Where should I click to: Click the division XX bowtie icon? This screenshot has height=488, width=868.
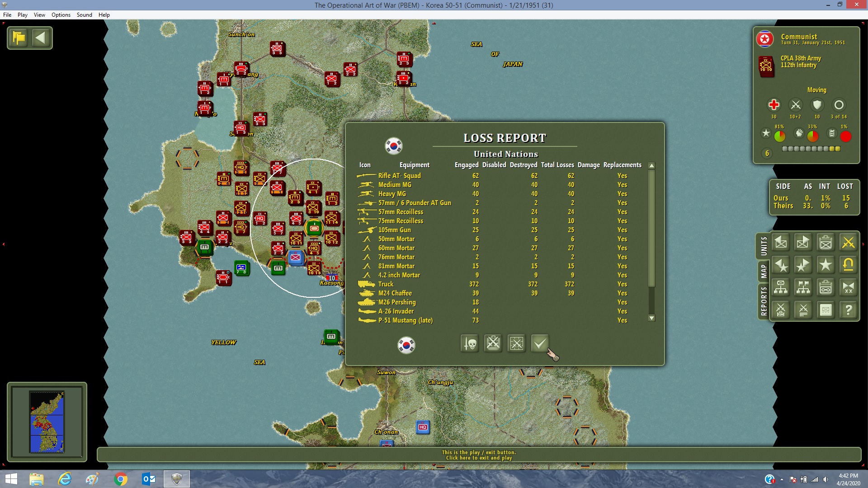click(848, 287)
